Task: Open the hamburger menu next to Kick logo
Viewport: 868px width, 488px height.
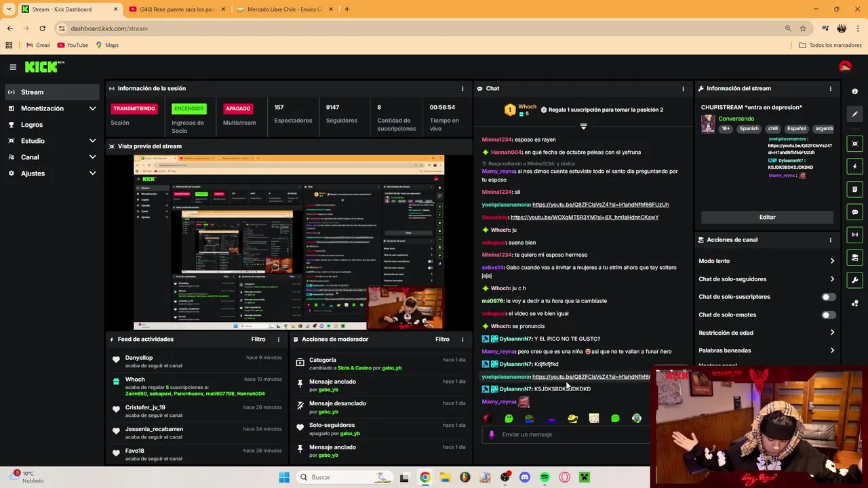Action: pyautogui.click(x=13, y=67)
